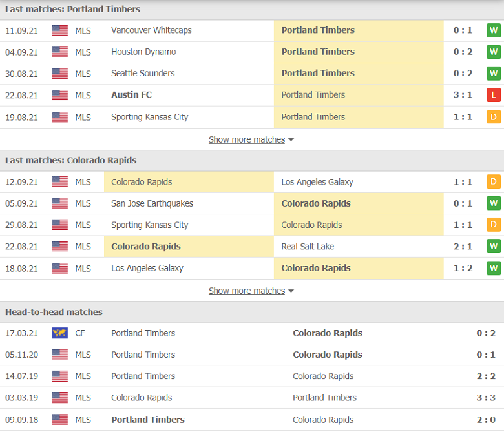504x432 pixels.
Task: Click the W badge for Real Salt Lake match
Action: coord(494,247)
